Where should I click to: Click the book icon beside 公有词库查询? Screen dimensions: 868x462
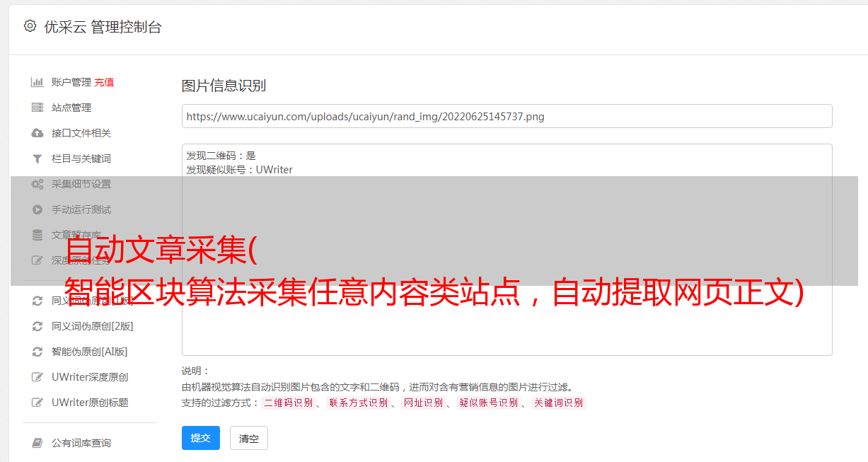click(x=37, y=443)
